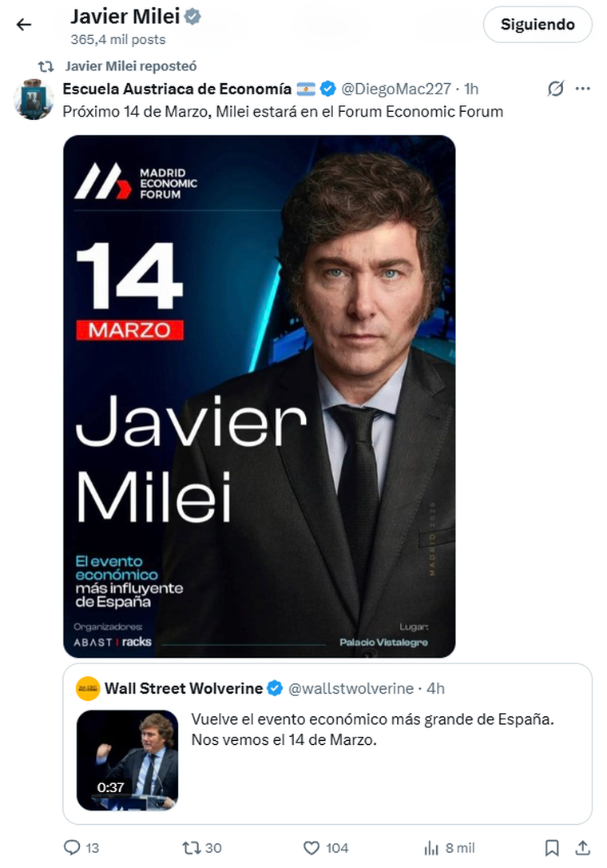
Task: Open the quoted post text about España
Action: coord(372,729)
